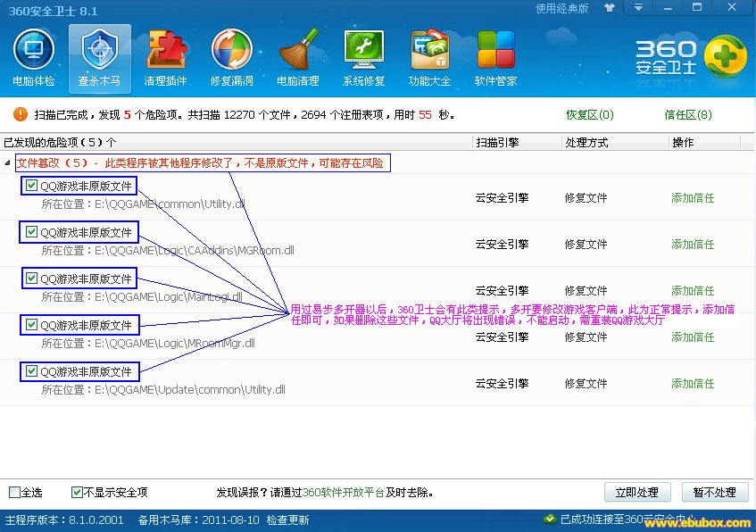756x532 pixels.
Task: Uncheck QQ游戏非原版文件 for MRoomMgr.dll
Action: point(31,325)
